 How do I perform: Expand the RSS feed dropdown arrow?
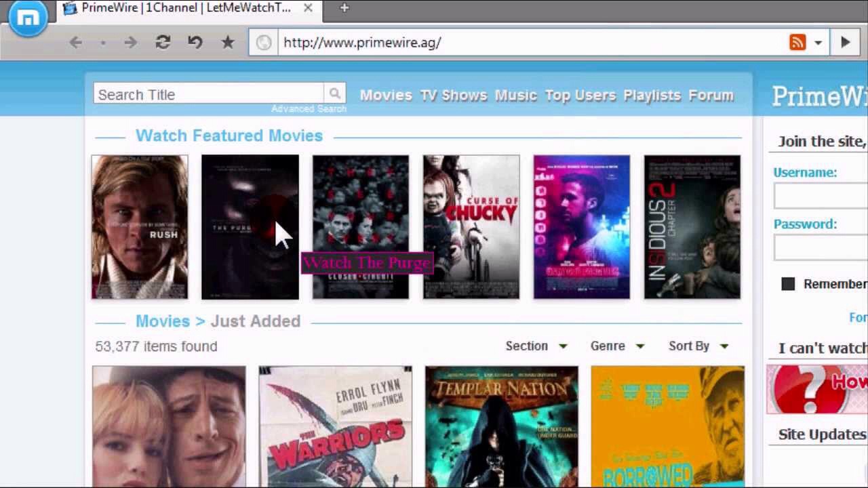[818, 43]
